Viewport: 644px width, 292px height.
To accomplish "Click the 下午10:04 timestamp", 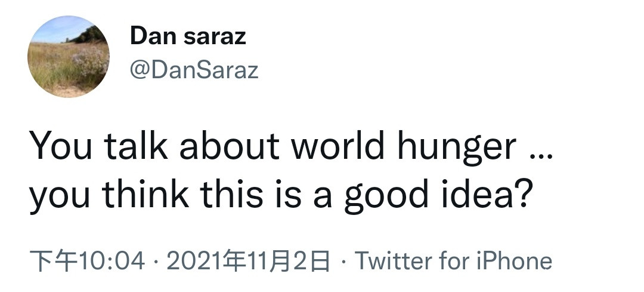I will (x=87, y=261).
